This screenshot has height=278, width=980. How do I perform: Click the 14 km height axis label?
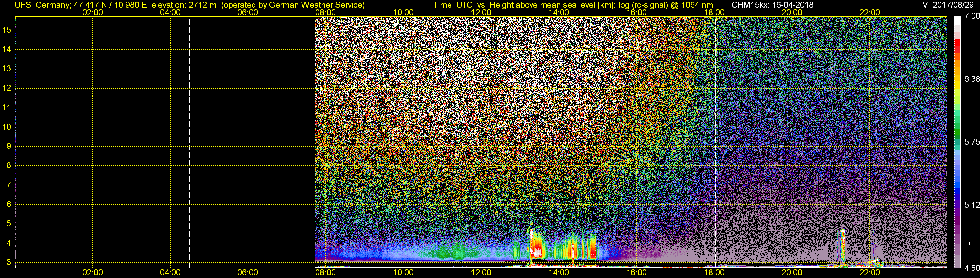point(7,49)
